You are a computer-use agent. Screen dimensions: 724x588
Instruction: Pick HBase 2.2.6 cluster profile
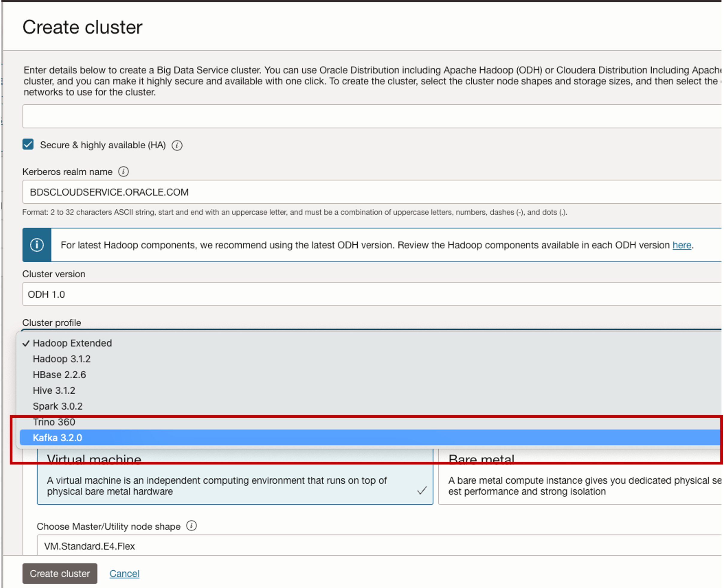tap(370, 375)
